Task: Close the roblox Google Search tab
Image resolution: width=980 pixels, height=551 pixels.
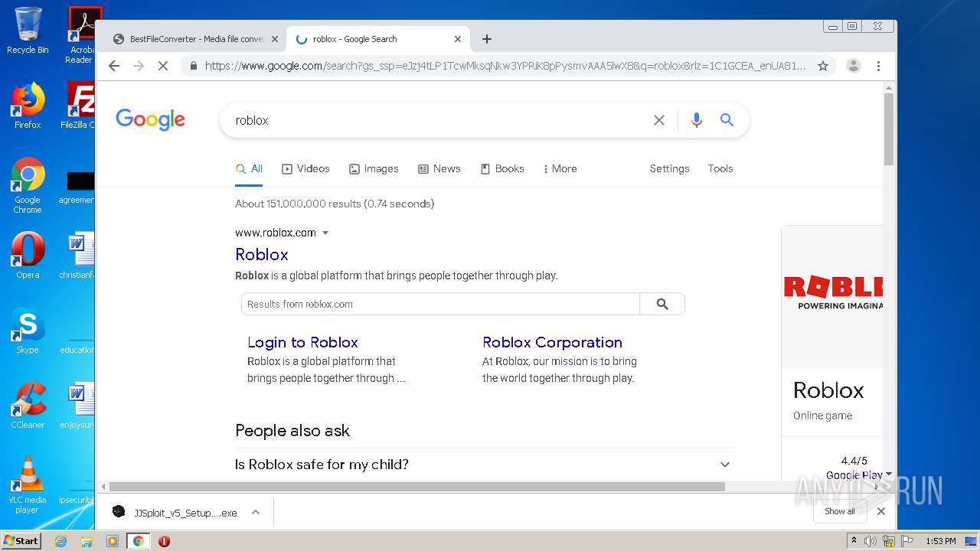Action: tap(458, 39)
